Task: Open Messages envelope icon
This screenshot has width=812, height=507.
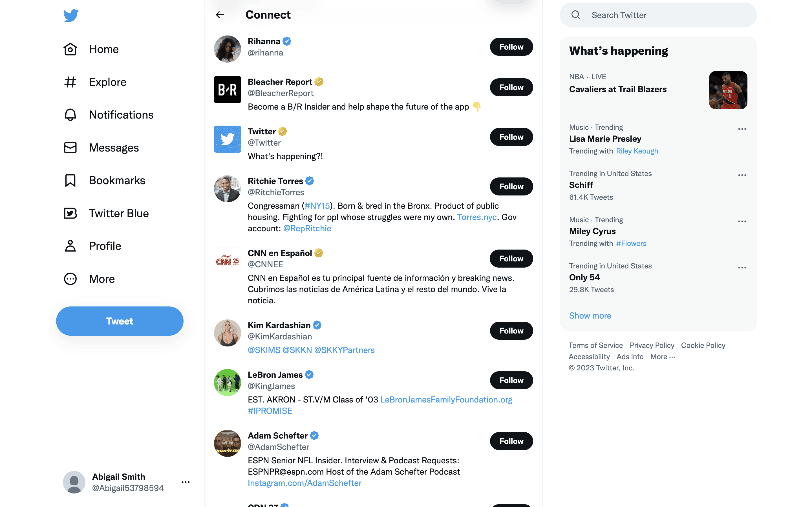Action: pyautogui.click(x=70, y=148)
